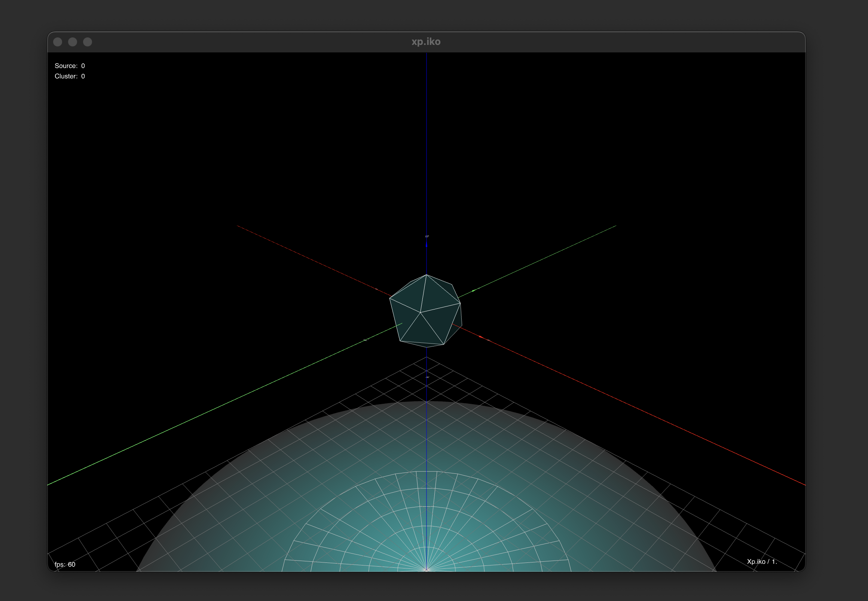Click the xp.iko window title

tap(426, 42)
